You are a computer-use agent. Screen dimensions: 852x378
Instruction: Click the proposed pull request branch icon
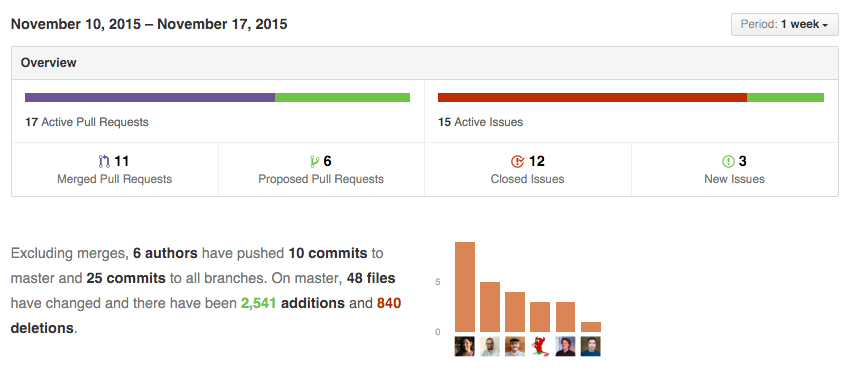pos(314,161)
